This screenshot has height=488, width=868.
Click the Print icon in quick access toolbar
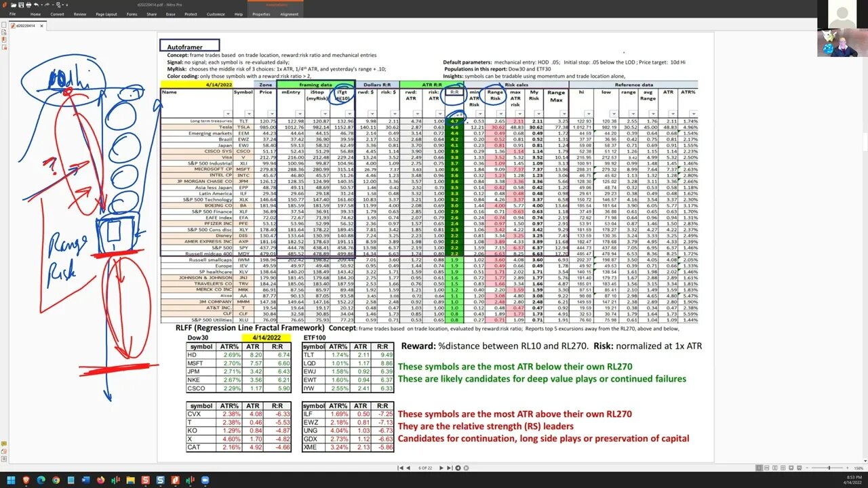pos(28,5)
